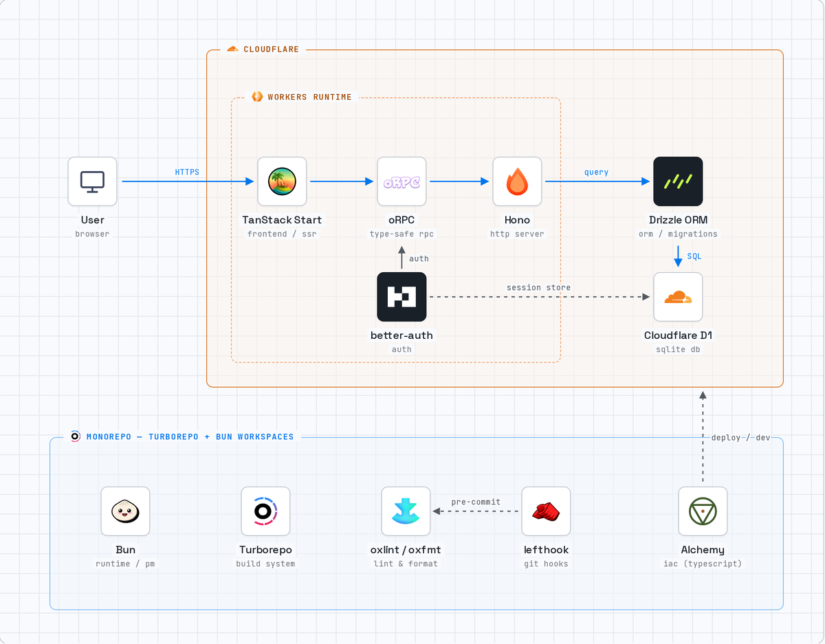Select the lint & format caption
The width and height of the screenshot is (825, 644).
[x=406, y=564]
